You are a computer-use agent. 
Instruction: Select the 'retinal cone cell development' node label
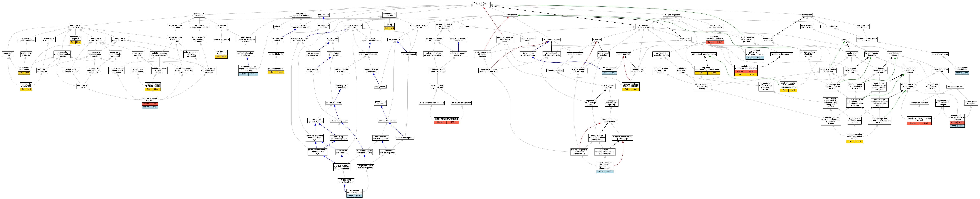(x=354, y=191)
